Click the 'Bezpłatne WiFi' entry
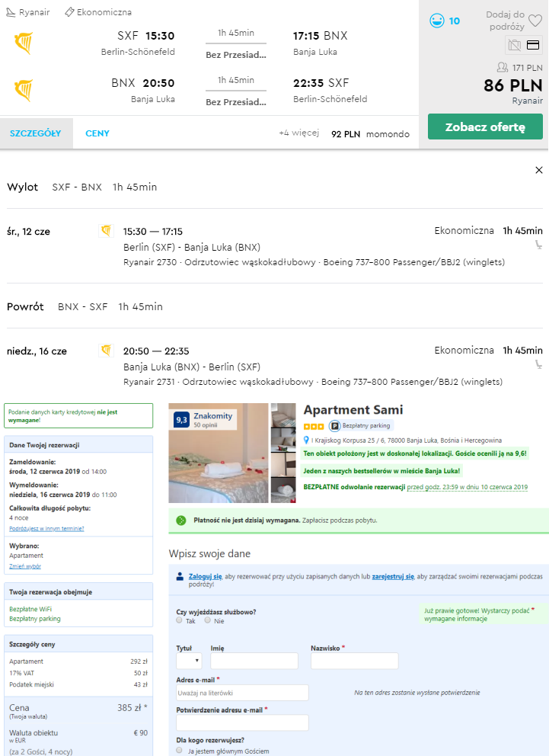 pos(30,609)
